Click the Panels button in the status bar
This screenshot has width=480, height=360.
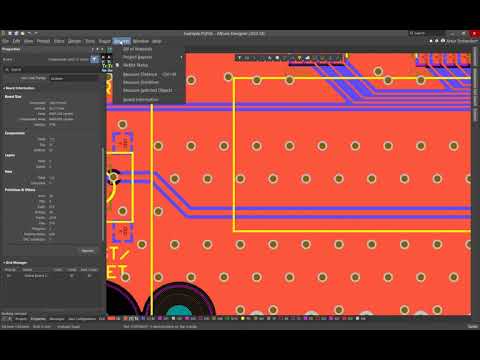tap(473, 327)
